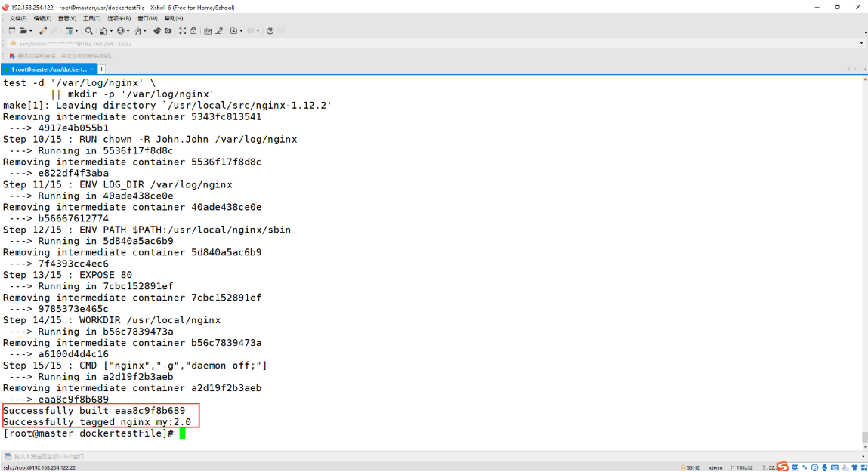The image size is (868, 472).
Task: Click the '[root@master dockertestFile]#' prompt
Action: 88,433
